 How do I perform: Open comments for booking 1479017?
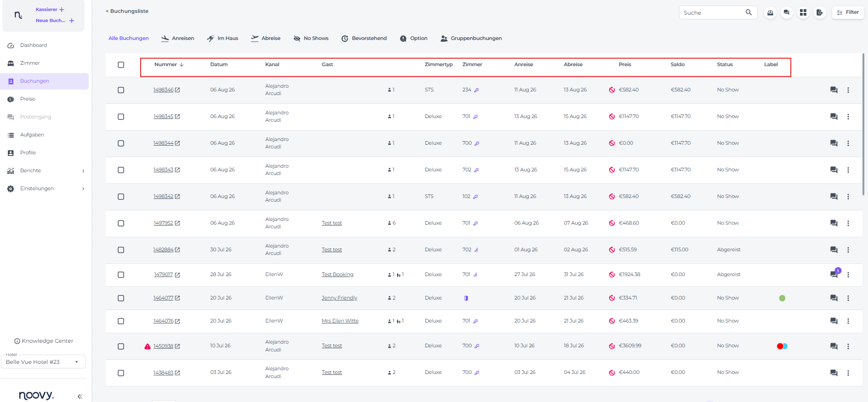[x=834, y=274]
